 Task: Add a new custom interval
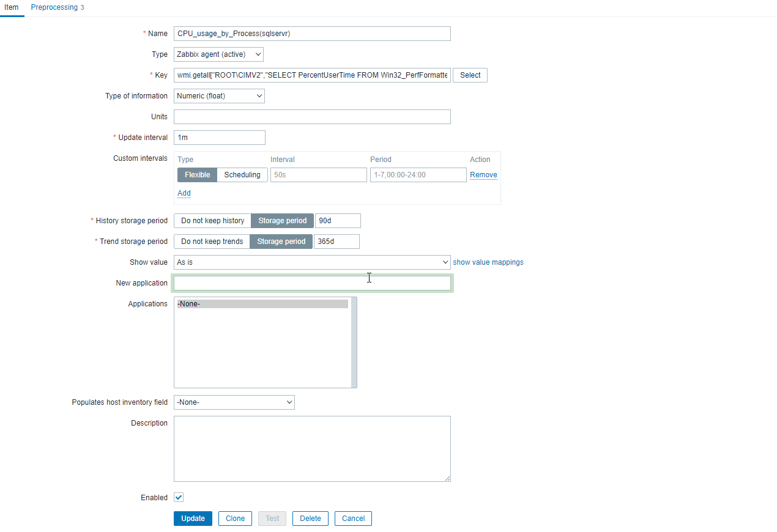(184, 193)
